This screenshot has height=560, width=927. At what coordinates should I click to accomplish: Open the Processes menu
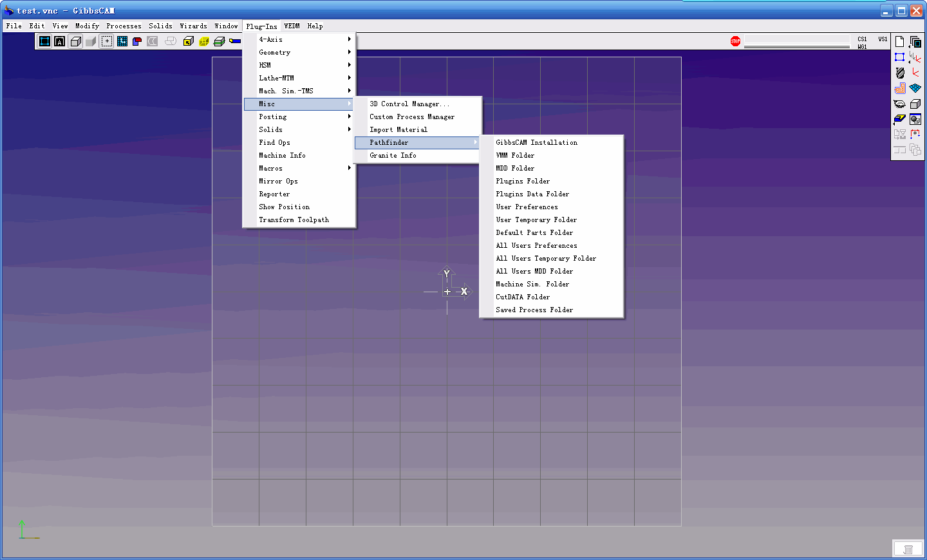click(124, 26)
